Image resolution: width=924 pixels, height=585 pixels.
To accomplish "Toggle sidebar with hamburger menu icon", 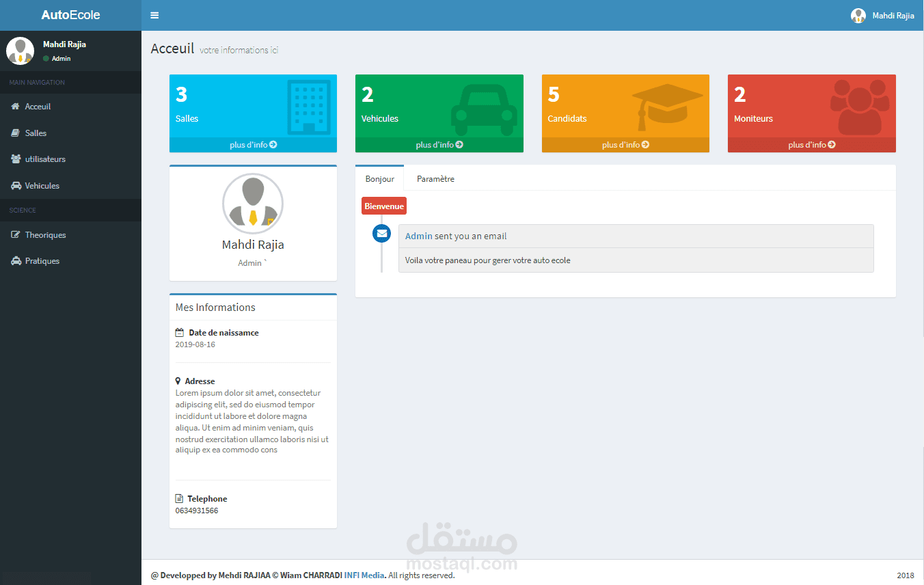I will [154, 15].
